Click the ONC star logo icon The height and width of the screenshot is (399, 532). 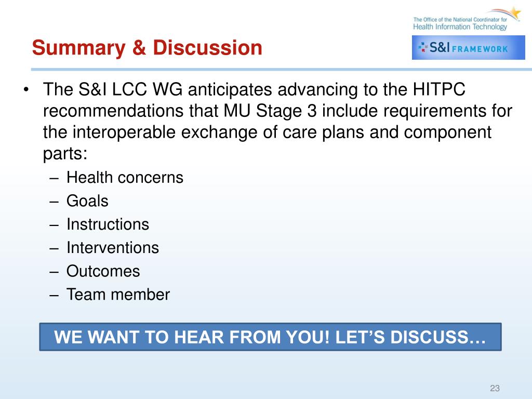(x=515, y=14)
